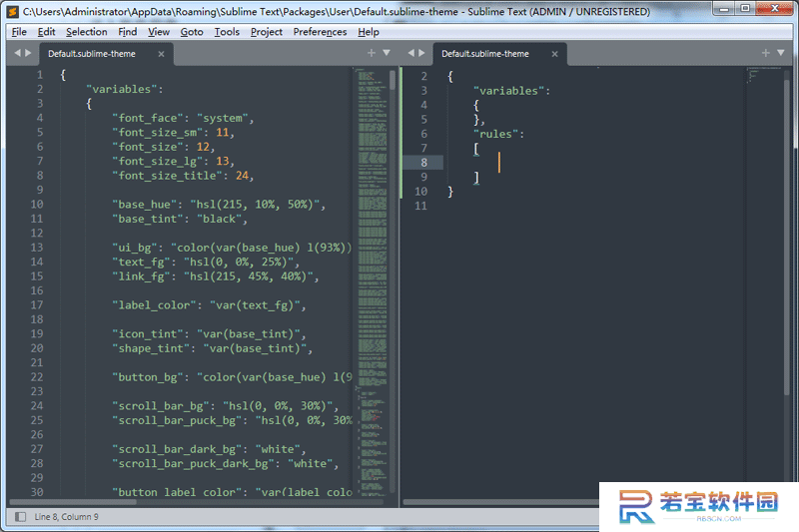
Task: Click the Line 8, Column 9 status text
Action: (x=67, y=517)
